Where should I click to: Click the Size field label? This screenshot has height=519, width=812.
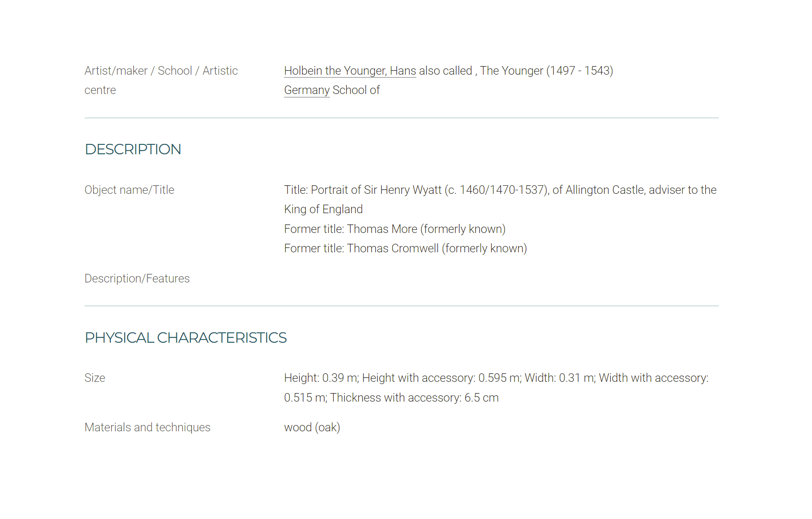(95, 378)
